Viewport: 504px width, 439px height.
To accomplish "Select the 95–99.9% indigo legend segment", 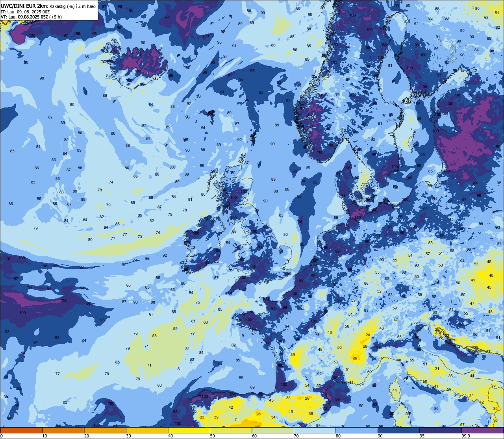I will tap(441, 430).
